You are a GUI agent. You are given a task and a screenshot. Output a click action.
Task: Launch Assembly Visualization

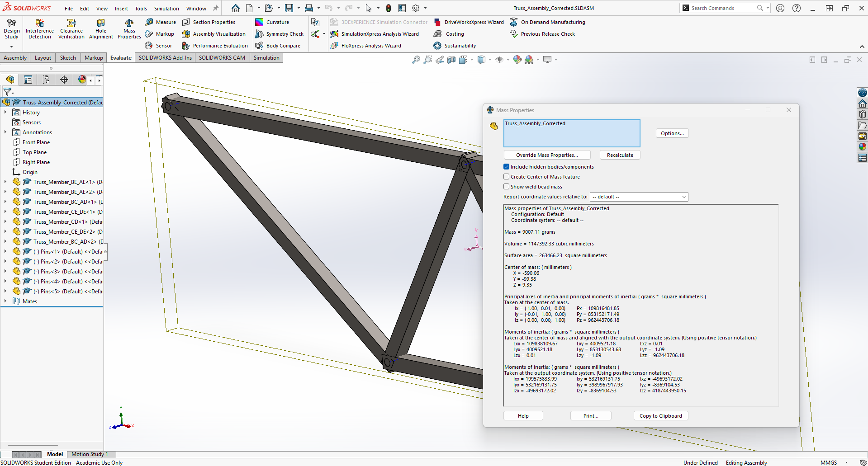coord(214,34)
